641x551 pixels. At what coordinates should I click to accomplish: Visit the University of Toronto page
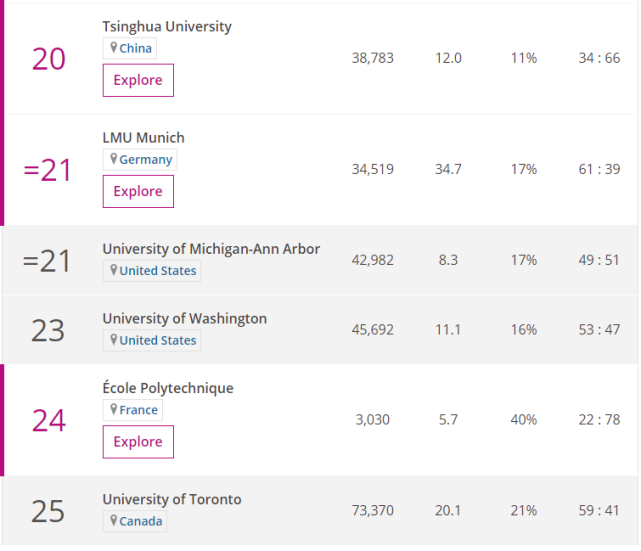tap(171, 499)
